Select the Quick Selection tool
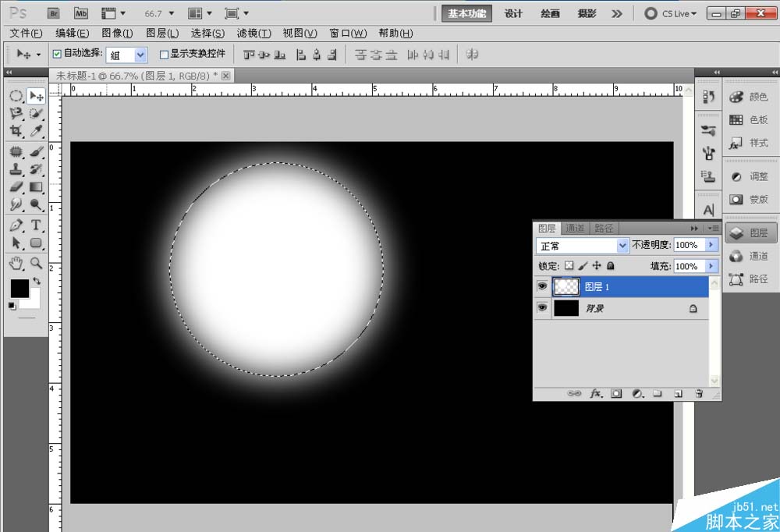This screenshot has height=532, width=780. tap(36, 113)
